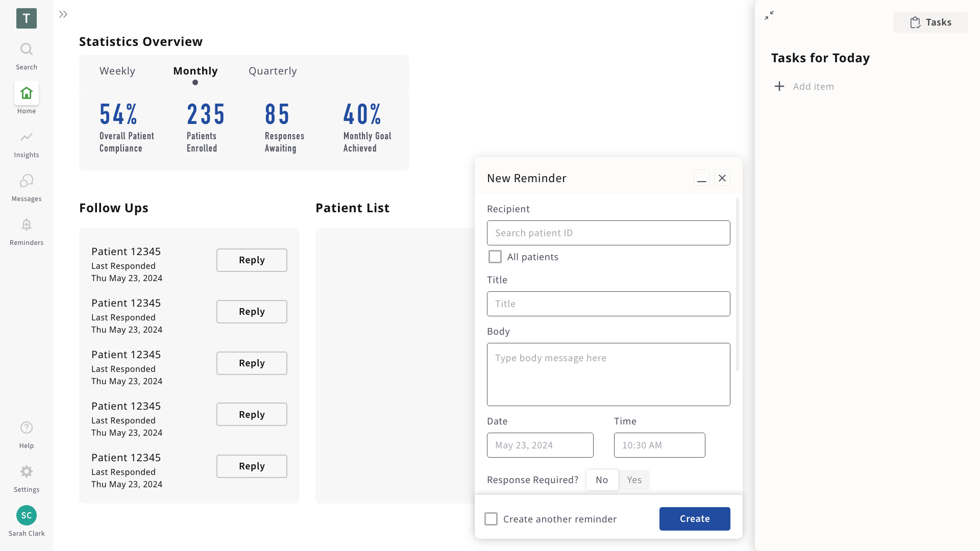Collapse the Tasks panel with arrows icon
Screen dimensions: 980x551
769,16
